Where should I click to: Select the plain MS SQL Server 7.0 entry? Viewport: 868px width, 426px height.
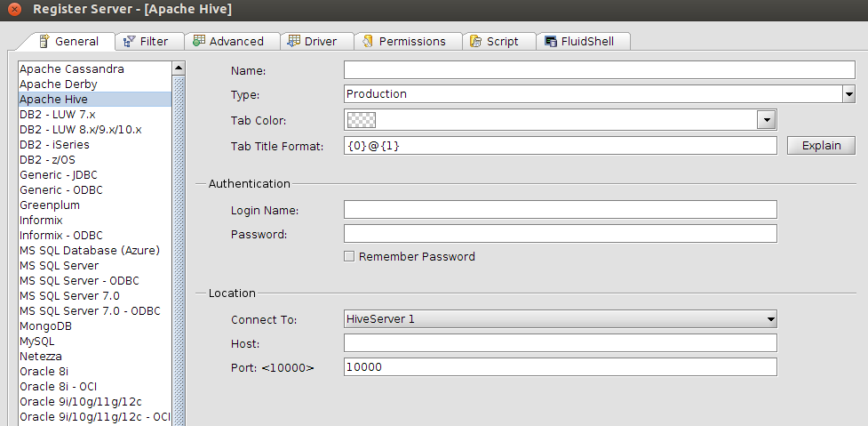(x=95, y=296)
